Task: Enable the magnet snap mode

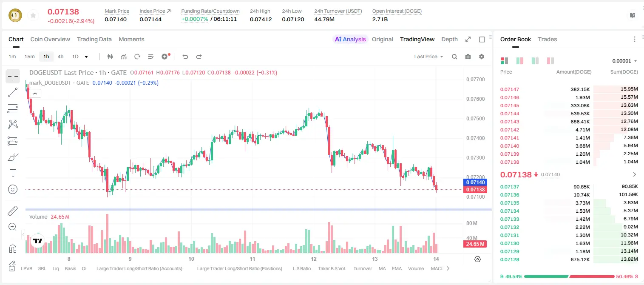Action: point(13,248)
